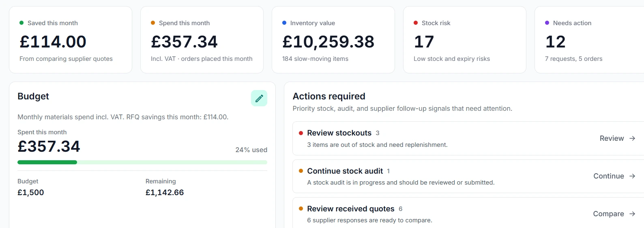Click the purple dot beside Needs action
This screenshot has width=644, height=228.
547,23
